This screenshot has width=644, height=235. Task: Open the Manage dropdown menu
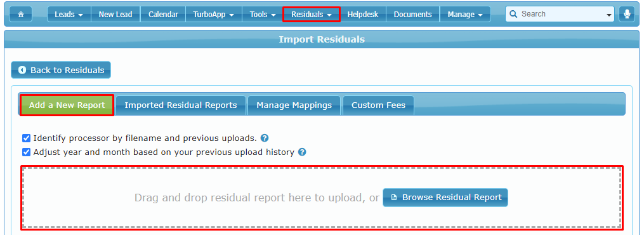tap(465, 15)
